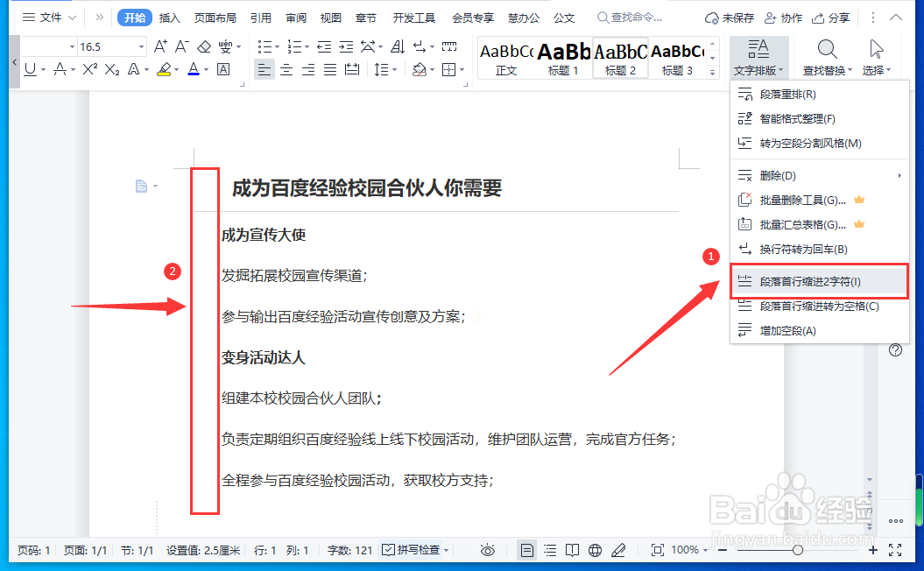
Task: Expand the 删除(D) submenu
Action: pyautogui.click(x=819, y=176)
